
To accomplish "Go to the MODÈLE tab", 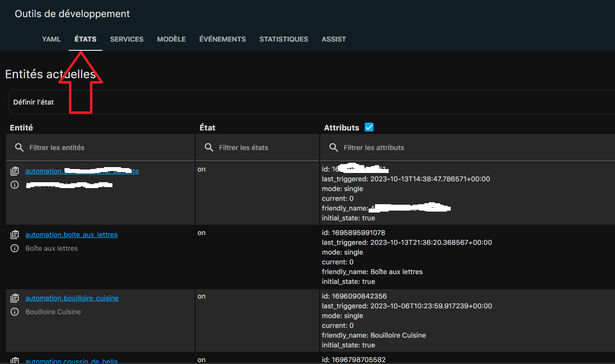I will click(x=171, y=39).
